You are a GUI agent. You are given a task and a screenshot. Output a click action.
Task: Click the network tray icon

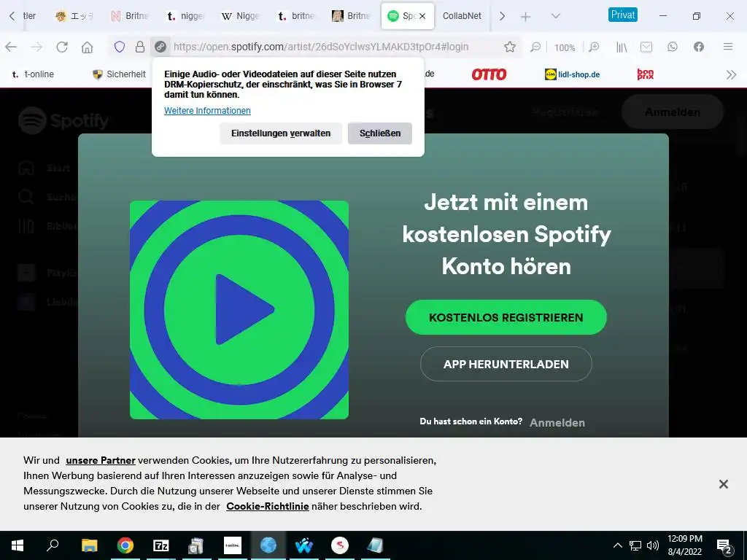coord(635,545)
